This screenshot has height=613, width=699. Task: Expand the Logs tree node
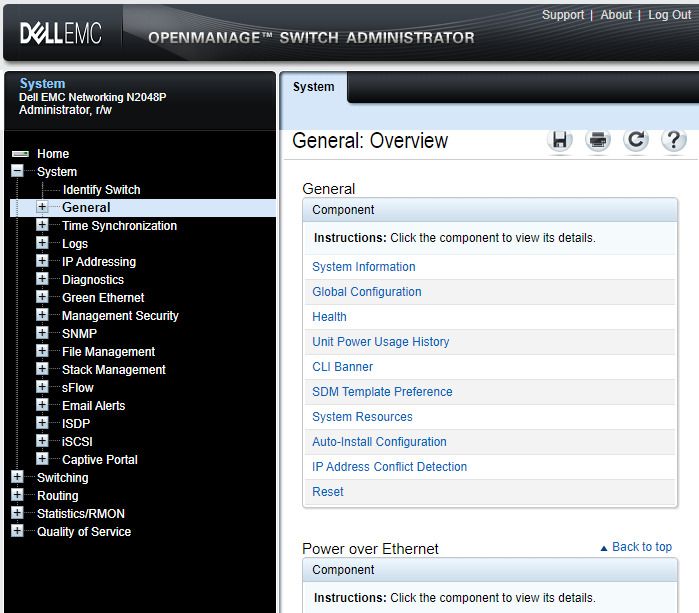pos(42,243)
